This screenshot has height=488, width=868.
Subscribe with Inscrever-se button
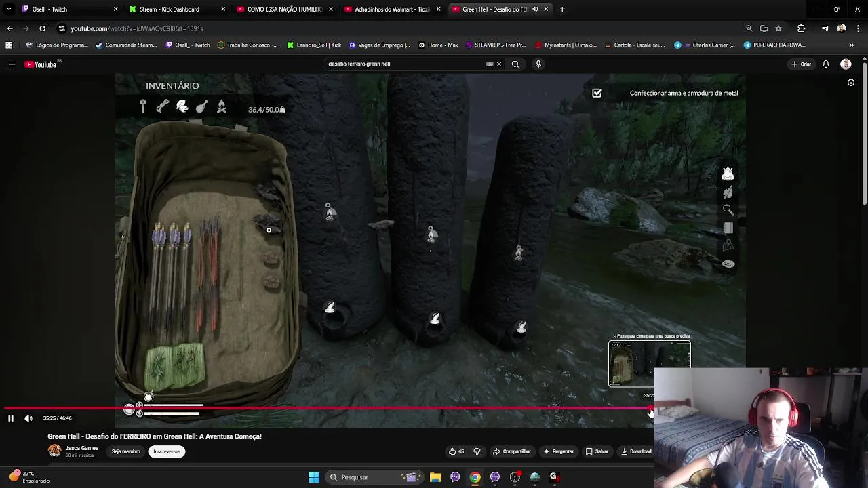167,451
